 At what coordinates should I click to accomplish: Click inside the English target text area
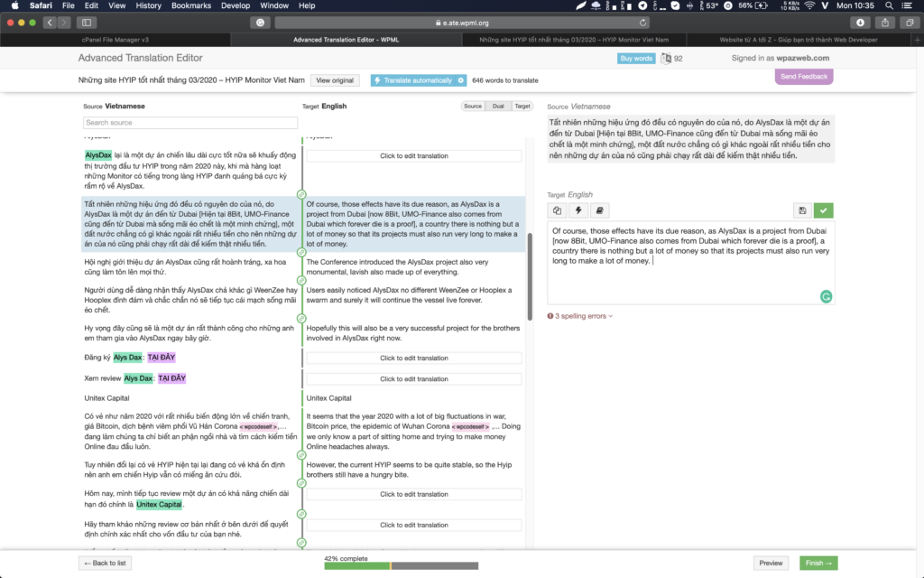pos(690,263)
